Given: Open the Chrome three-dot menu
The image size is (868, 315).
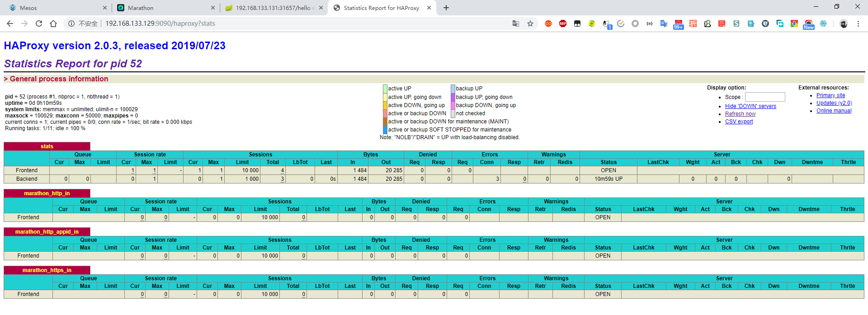Looking at the screenshot, I should click(x=858, y=24).
